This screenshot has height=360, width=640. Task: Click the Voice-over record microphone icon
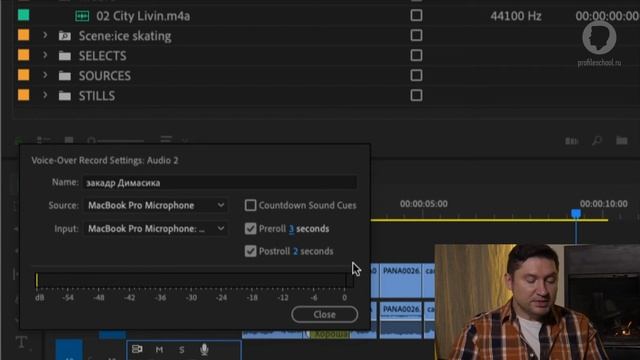204,349
